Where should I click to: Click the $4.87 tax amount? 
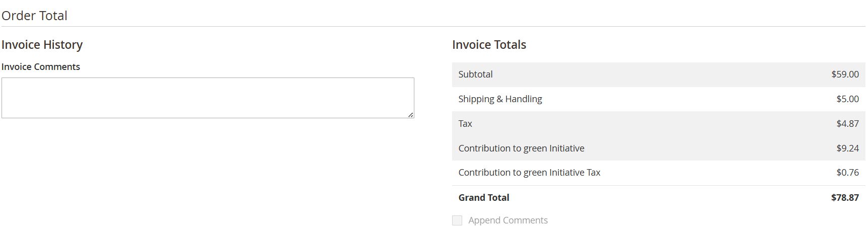point(847,124)
